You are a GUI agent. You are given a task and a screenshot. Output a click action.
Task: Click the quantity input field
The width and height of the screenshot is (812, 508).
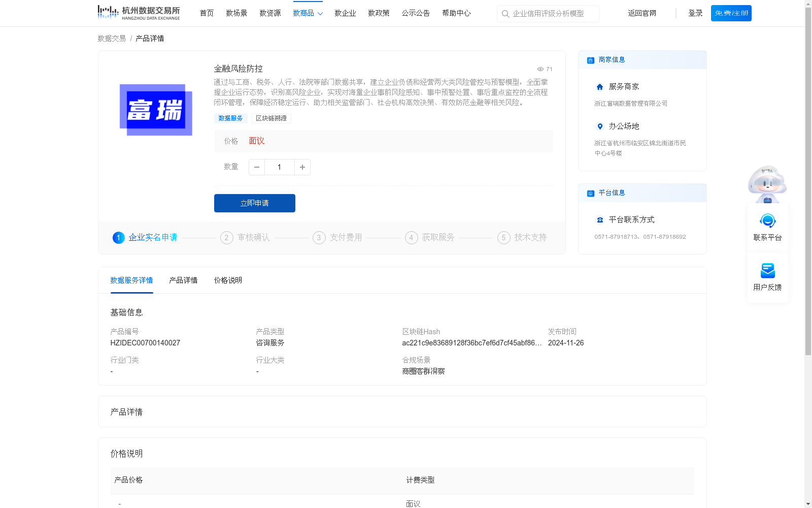tap(280, 167)
